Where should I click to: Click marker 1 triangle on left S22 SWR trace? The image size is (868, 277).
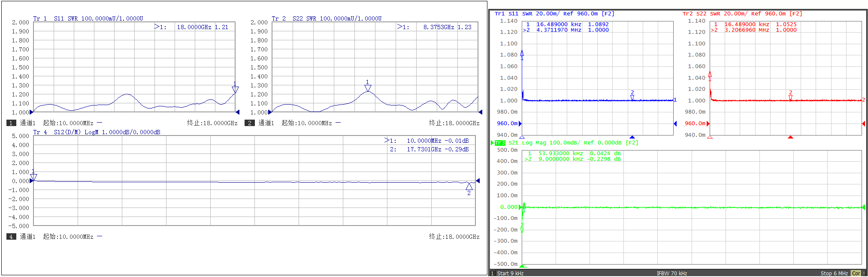coord(368,88)
